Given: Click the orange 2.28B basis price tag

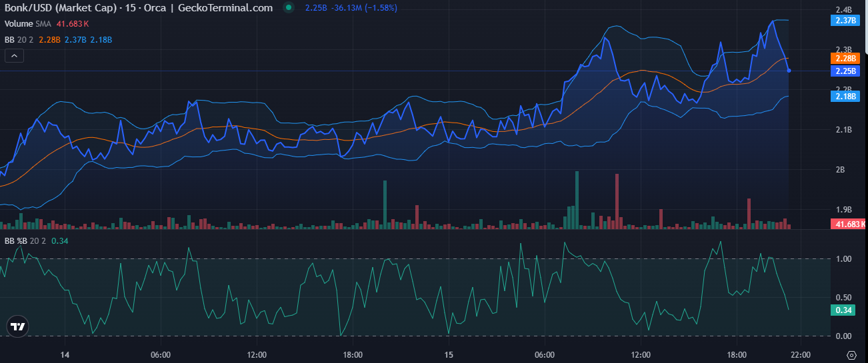Looking at the screenshot, I should (x=845, y=59).
